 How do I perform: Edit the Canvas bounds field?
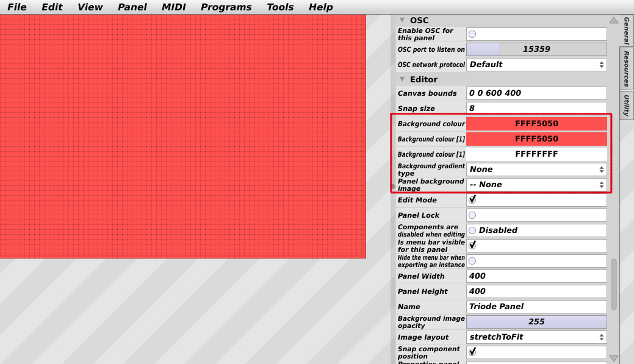(x=536, y=93)
